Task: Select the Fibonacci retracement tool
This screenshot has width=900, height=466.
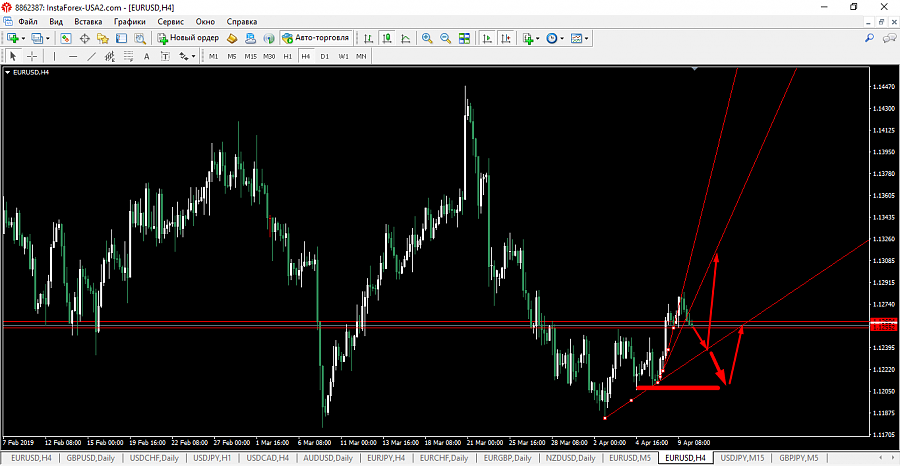Action: pos(128,56)
